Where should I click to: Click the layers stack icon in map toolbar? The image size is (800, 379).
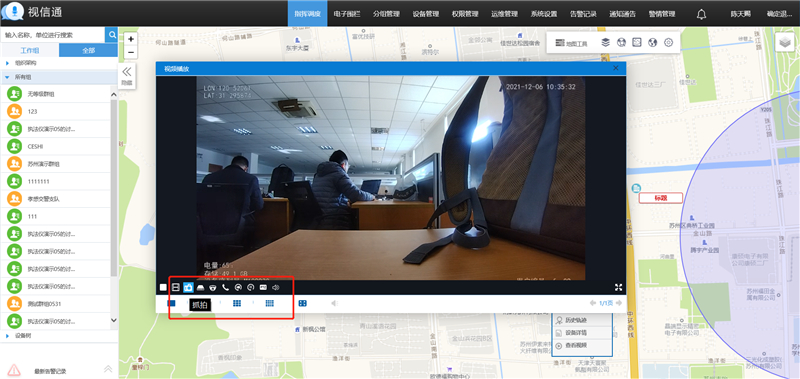tap(606, 43)
